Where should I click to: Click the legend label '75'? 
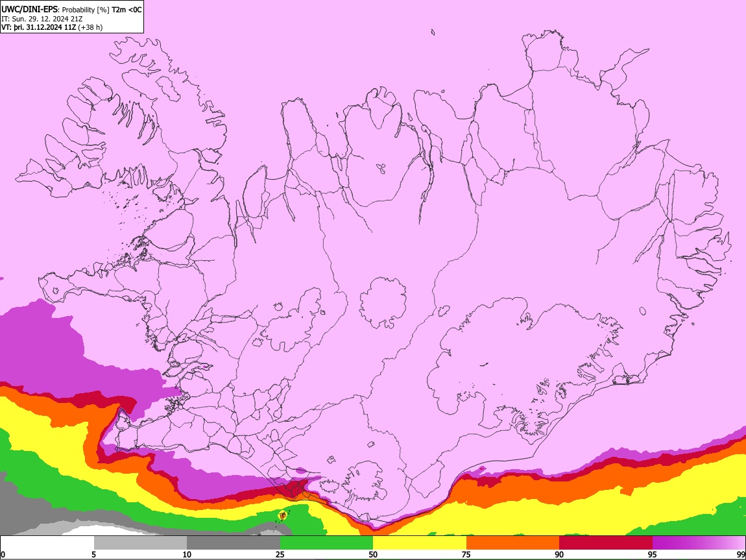(x=466, y=555)
